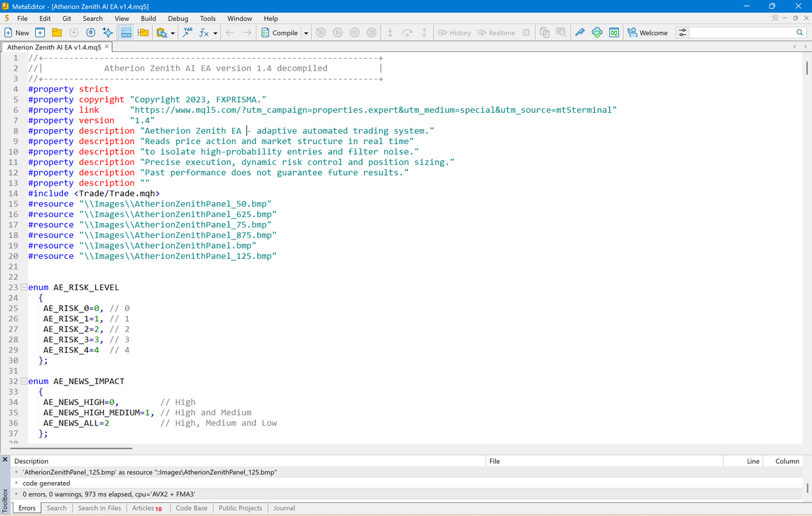Screen dimensions: 812x516
Task: Collapse the AE_NEWS_IMPACT enum fold marker
Action: tap(24, 381)
